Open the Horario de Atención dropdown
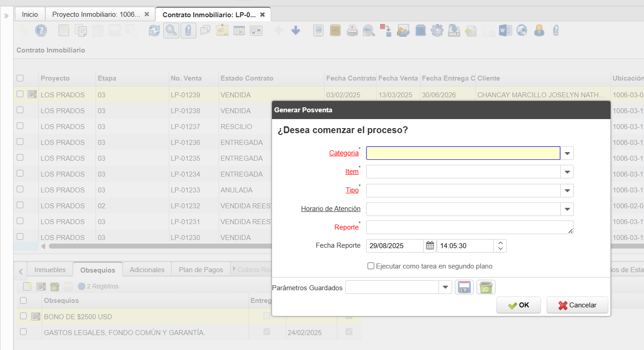Viewport: 644px width, 350px height. click(x=567, y=209)
